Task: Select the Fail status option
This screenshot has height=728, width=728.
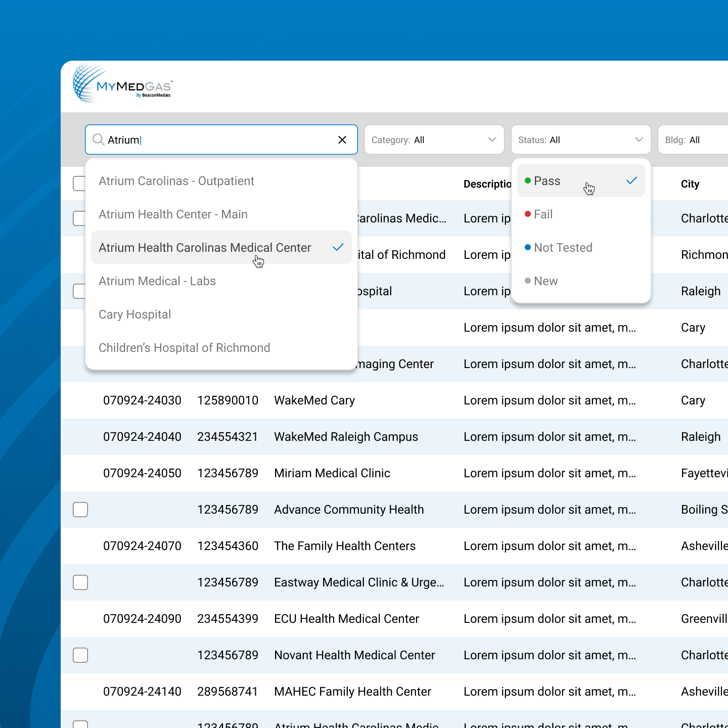Action: (581, 214)
